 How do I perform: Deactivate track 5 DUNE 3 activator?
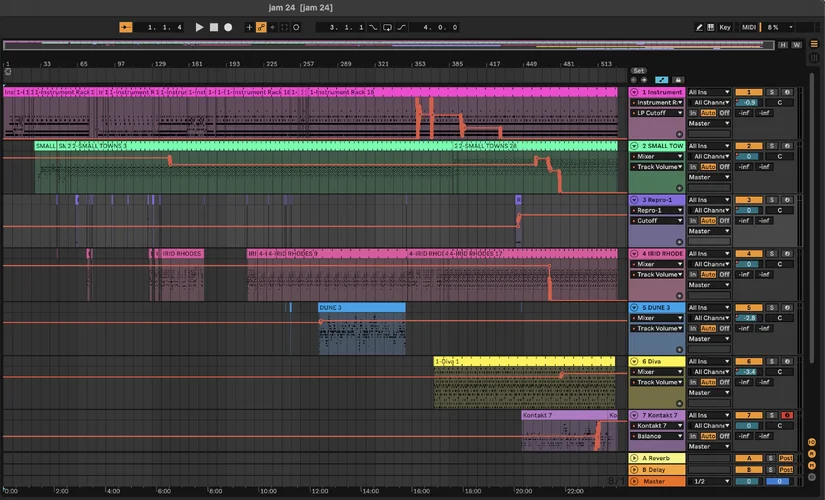point(748,308)
